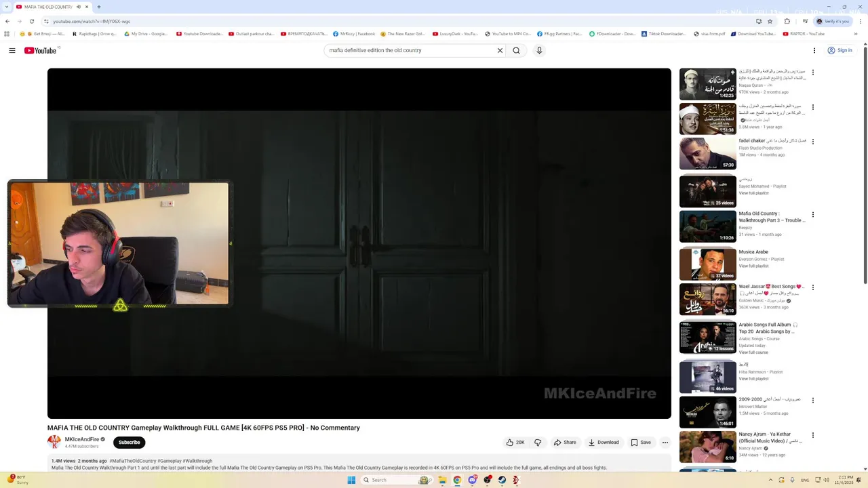Open the visa-form.pdf bookmark
Image resolution: width=868 pixels, height=488 pixels.
click(x=709, y=34)
